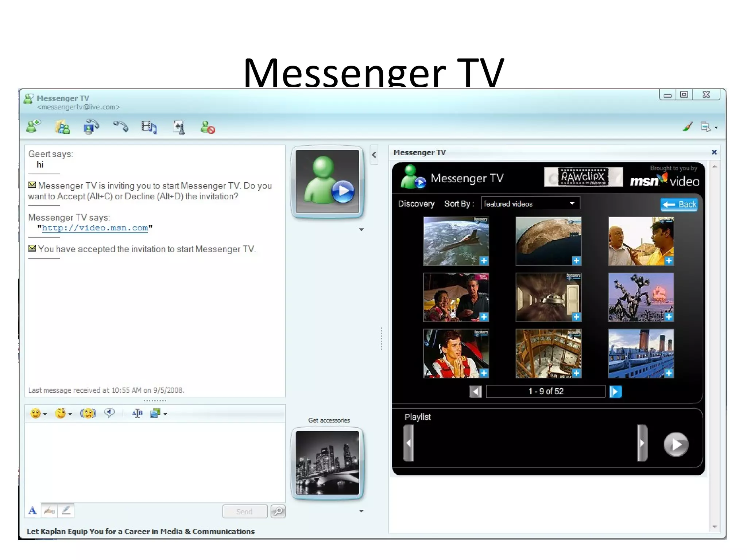Image resolution: width=747 pixels, height=560 pixels.
Task: Click into the message input box
Action: (x=155, y=462)
